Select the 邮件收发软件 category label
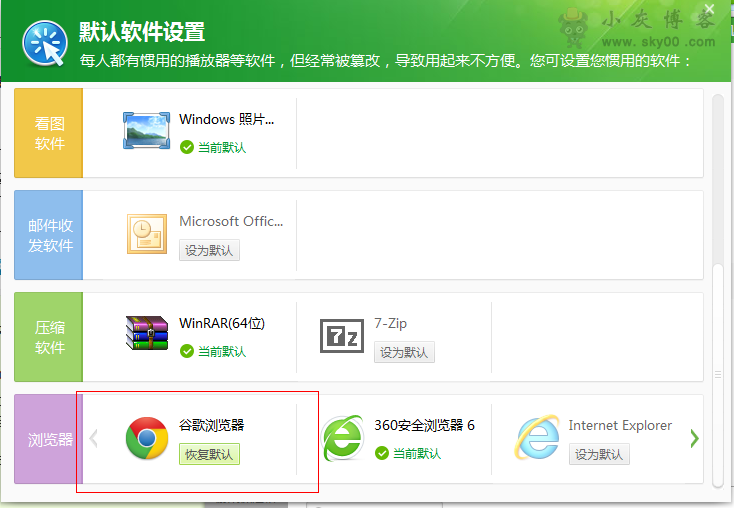This screenshot has width=734, height=508. click(x=49, y=235)
